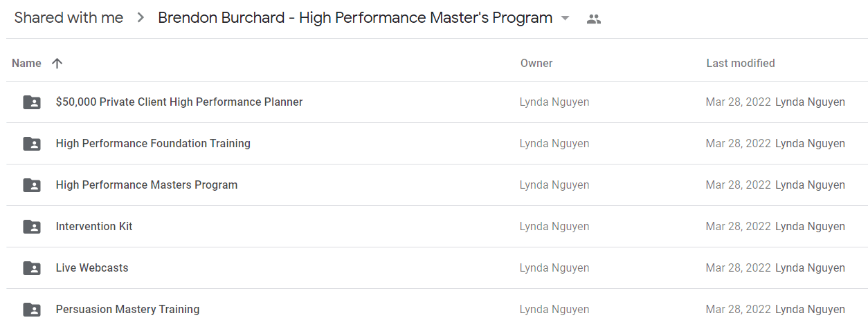Select the breadcrumb chevron separator

tap(141, 19)
